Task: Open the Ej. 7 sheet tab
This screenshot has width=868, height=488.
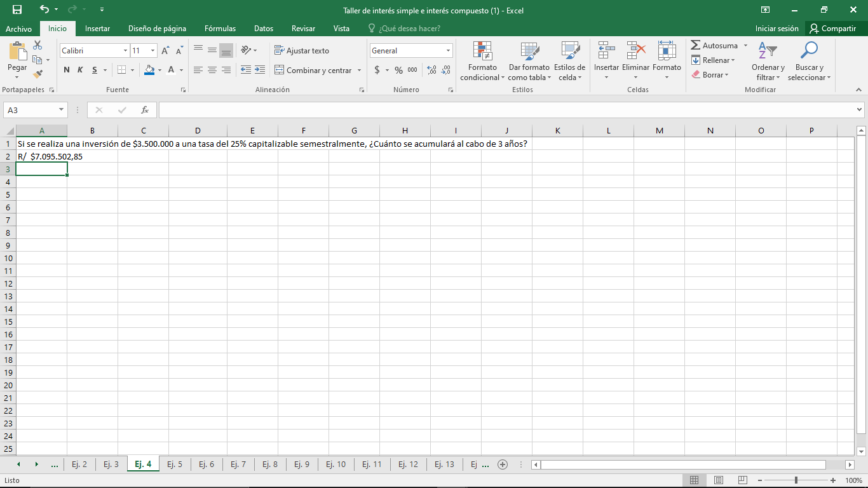Action: (238, 464)
